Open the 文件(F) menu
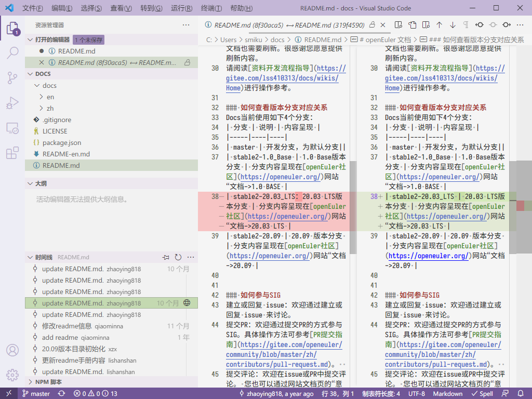Image resolution: width=532 pixels, height=399 pixels. click(x=33, y=8)
